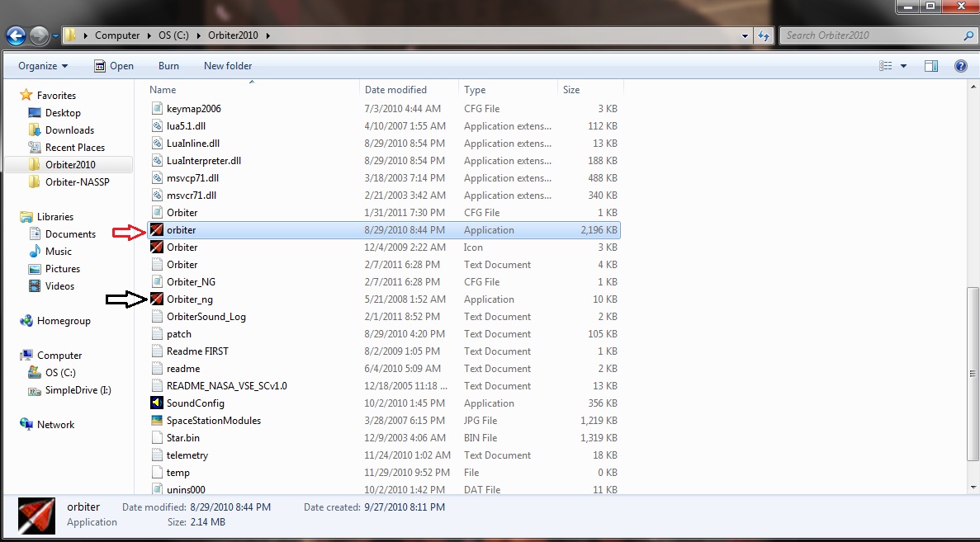Click the Help question mark icon

(x=961, y=65)
